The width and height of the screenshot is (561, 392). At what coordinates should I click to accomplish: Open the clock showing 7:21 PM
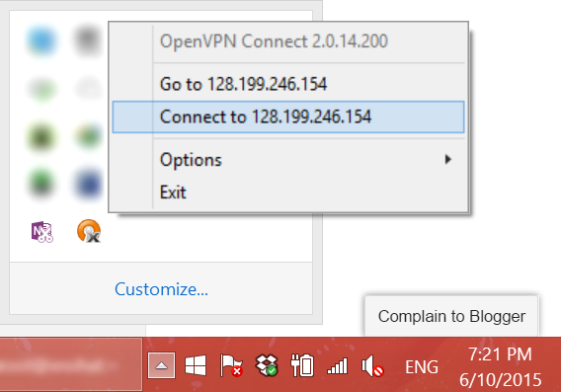click(x=500, y=367)
